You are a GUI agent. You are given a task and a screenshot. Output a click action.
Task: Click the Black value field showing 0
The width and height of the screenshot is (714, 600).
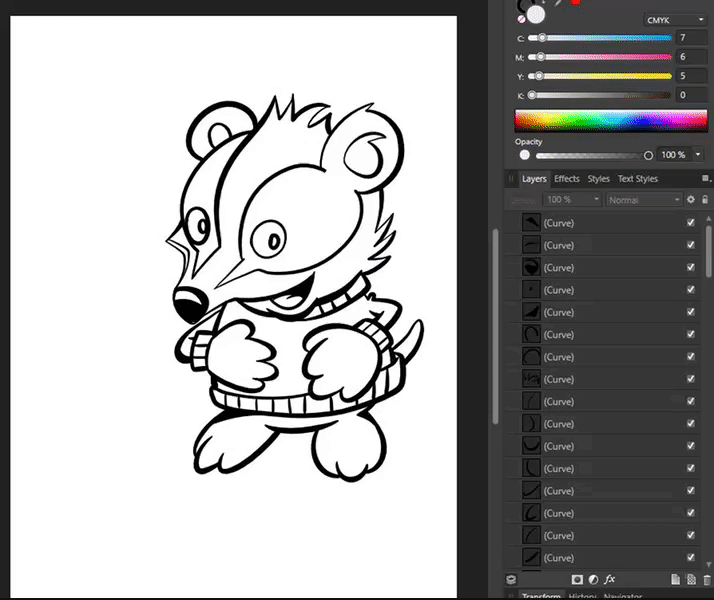coord(692,95)
